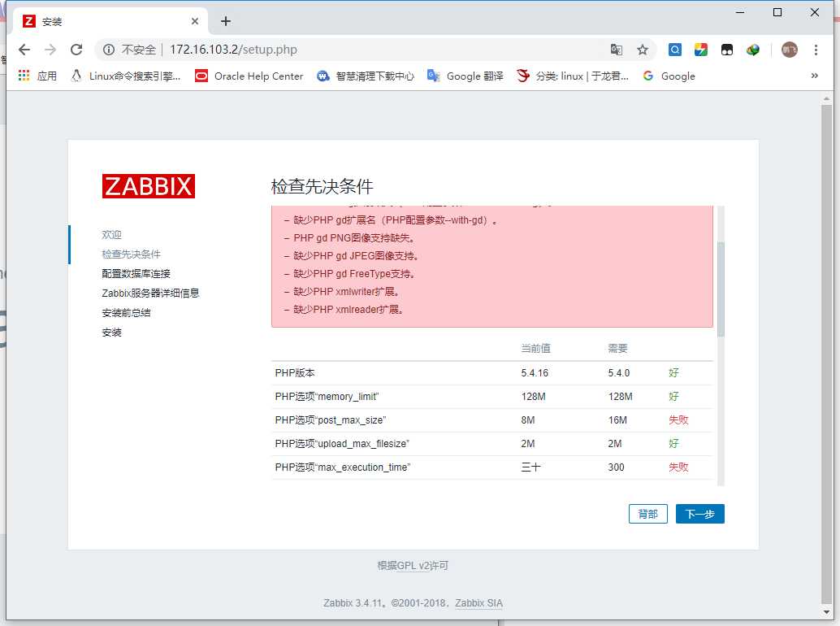The width and height of the screenshot is (840, 626).
Task: Click the 失败 status for max_execution_time
Action: (x=678, y=467)
